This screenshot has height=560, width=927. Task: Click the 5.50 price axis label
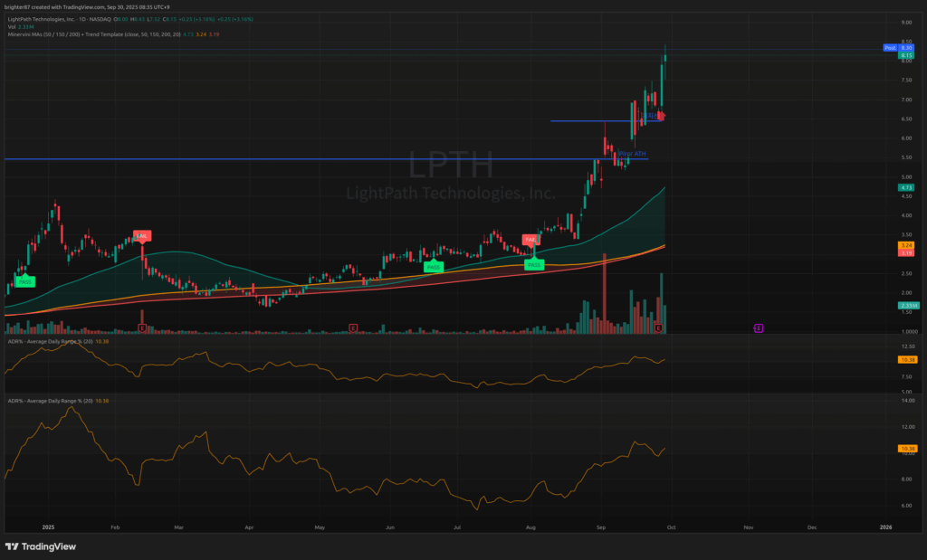(906, 157)
